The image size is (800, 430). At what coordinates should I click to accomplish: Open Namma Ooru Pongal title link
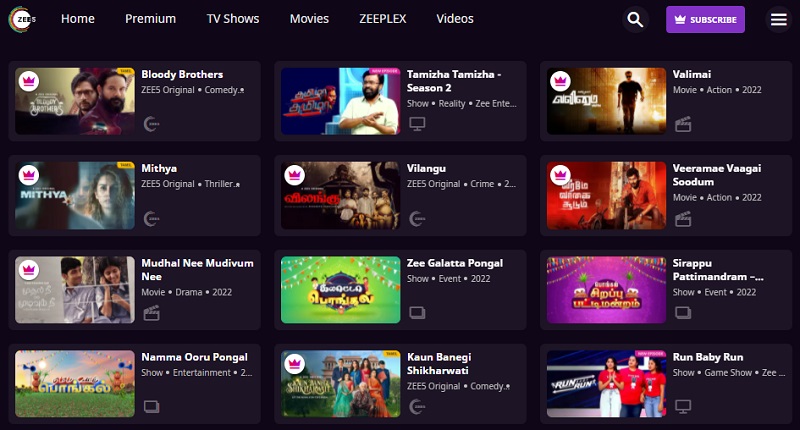point(194,357)
